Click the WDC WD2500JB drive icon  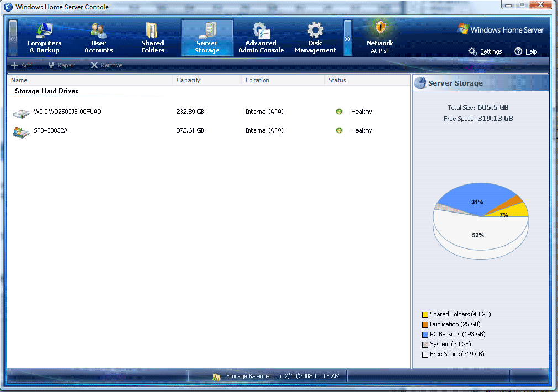click(x=21, y=114)
